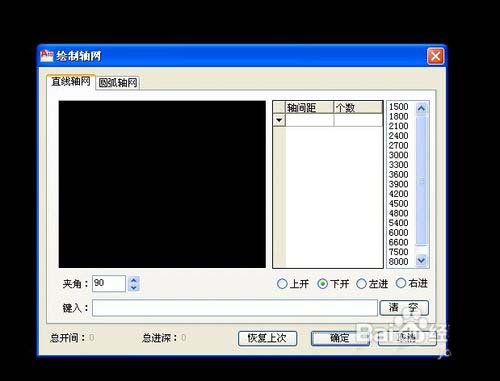Click the spacing list scrollbar thumb

421,180
